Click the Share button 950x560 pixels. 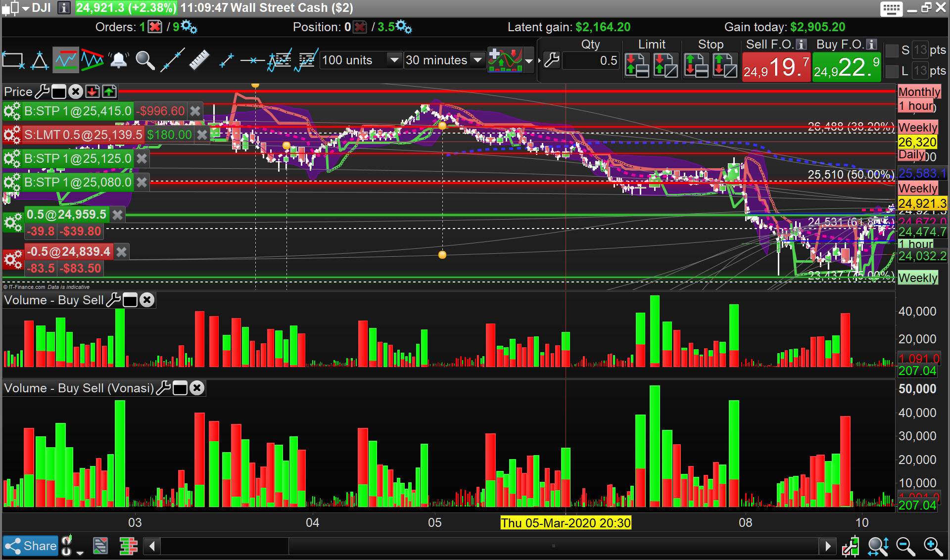[x=31, y=546]
